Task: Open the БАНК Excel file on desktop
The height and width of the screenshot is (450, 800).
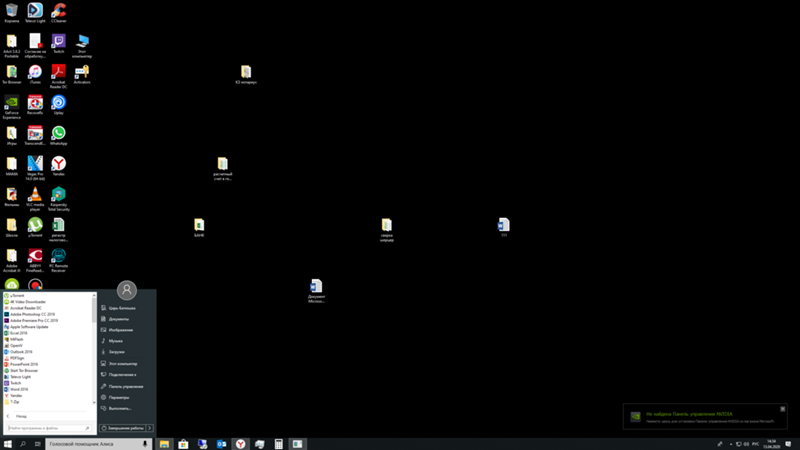Action: pyautogui.click(x=199, y=228)
